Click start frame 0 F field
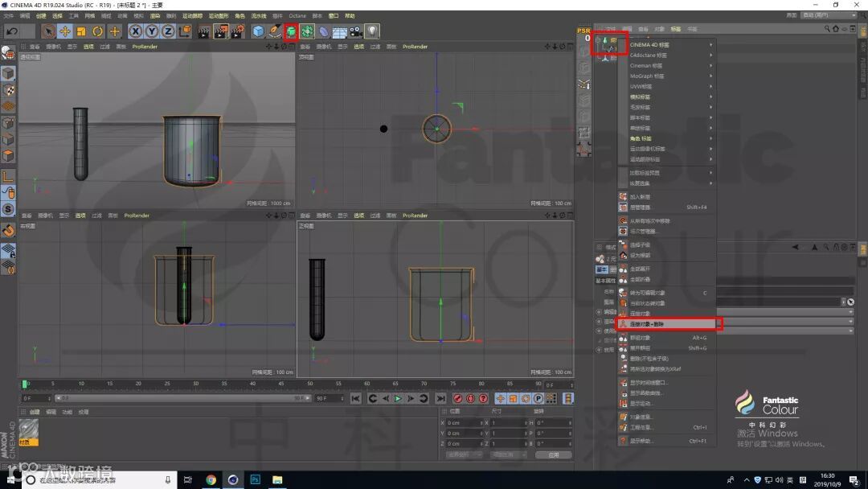868x489 pixels. click(x=36, y=399)
